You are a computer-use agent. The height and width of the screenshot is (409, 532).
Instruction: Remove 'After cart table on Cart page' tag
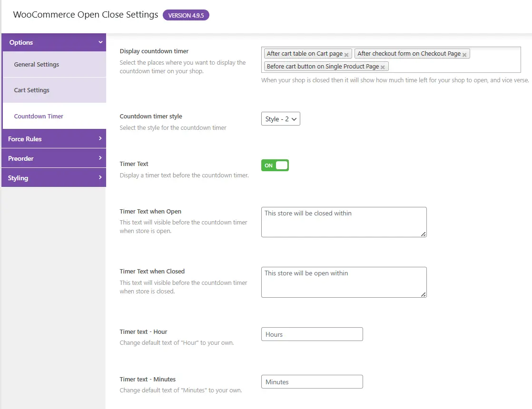[x=346, y=55]
